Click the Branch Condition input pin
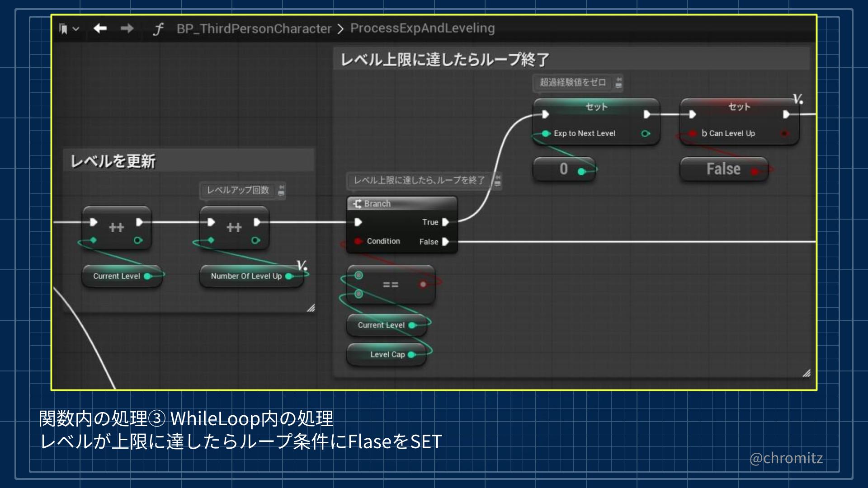The image size is (868, 488). click(358, 241)
